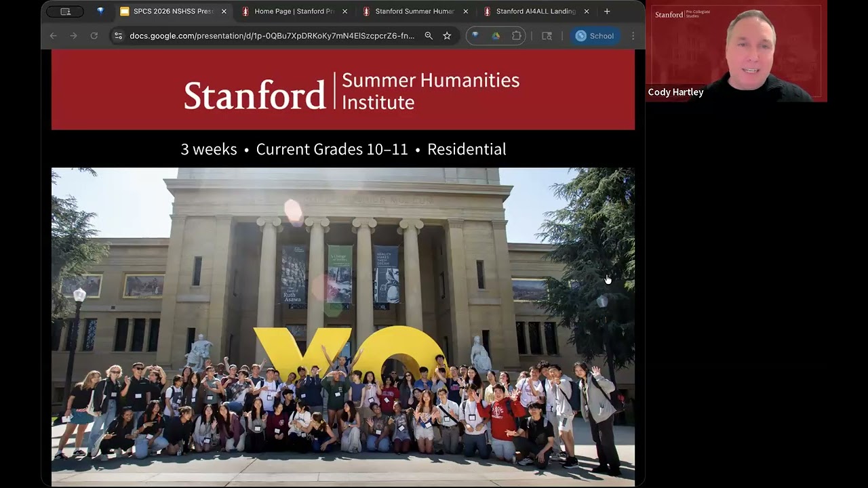Viewport: 868px width, 488px height.
Task: Click the pinned gem tab
Action: pos(100,12)
